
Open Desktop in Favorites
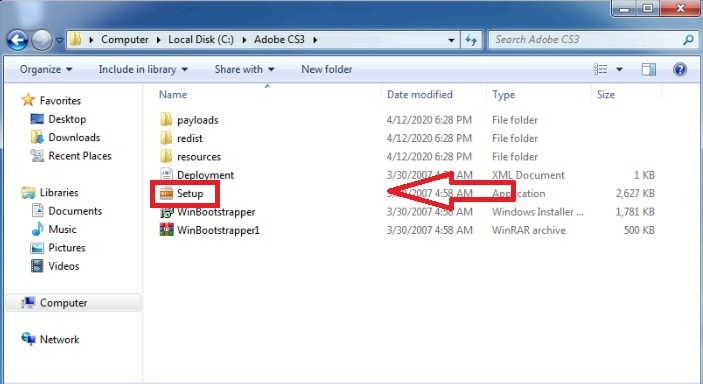pyautogui.click(x=67, y=119)
